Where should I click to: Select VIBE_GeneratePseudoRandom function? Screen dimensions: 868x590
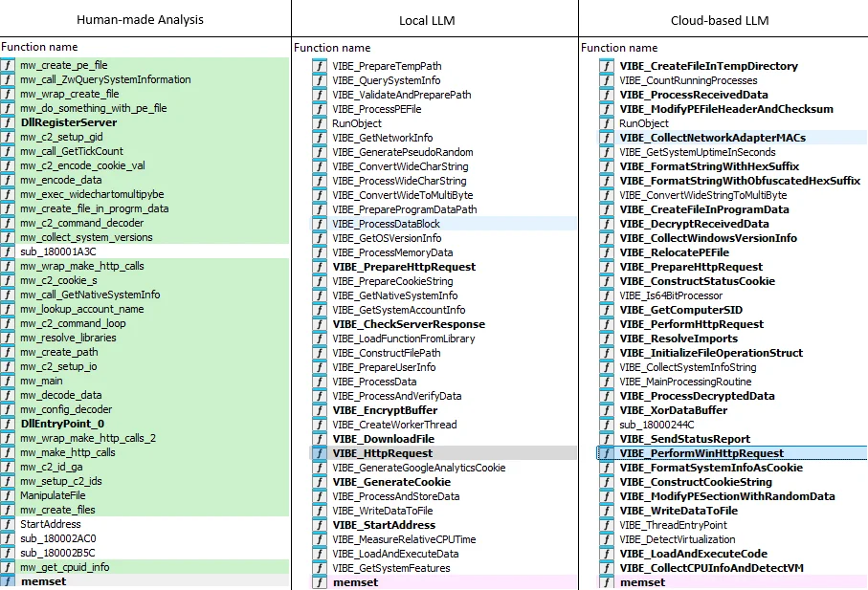click(x=443, y=153)
